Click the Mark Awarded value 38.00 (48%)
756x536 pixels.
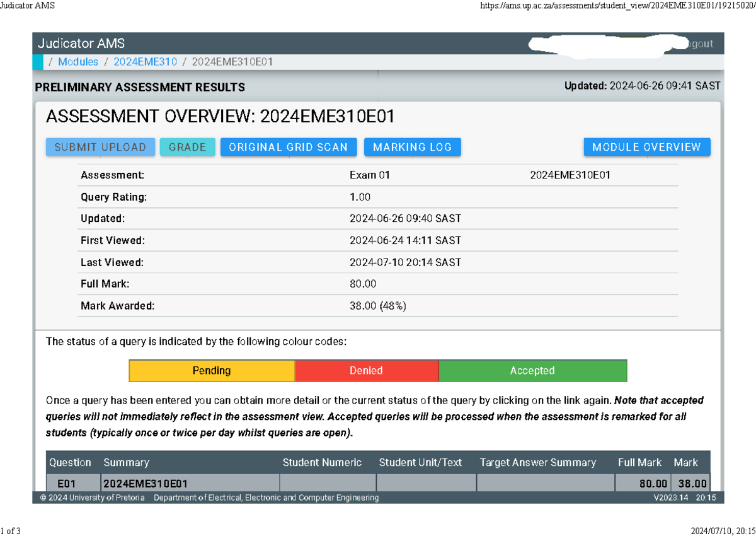[x=378, y=306]
